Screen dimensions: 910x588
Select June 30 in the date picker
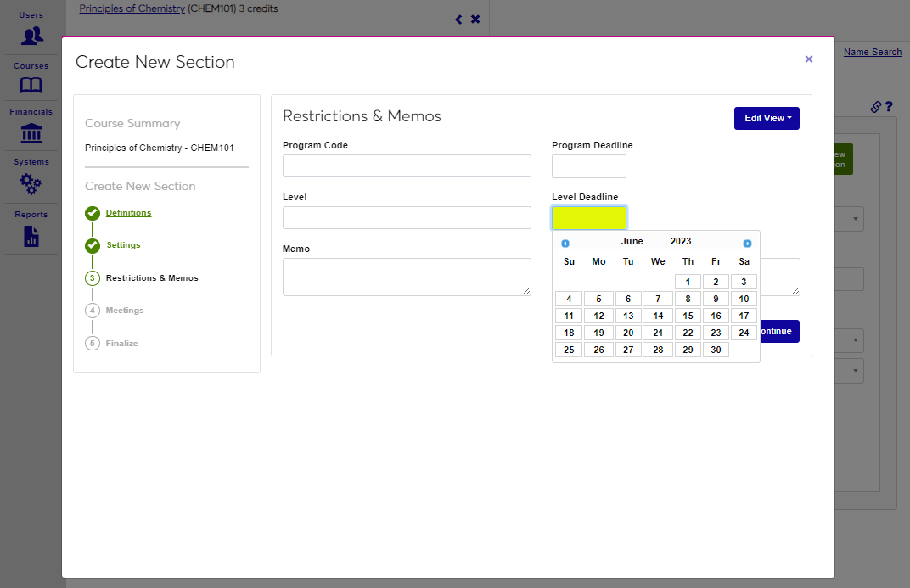[716, 350]
